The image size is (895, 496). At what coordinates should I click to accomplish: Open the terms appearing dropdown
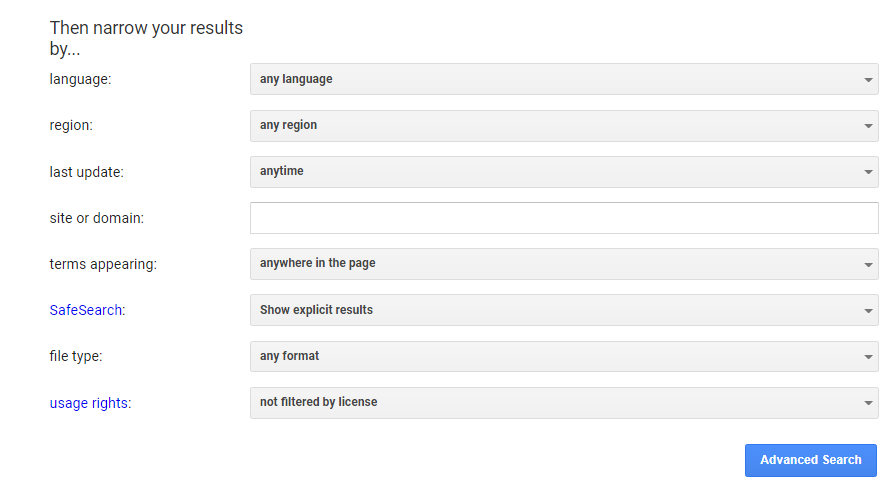[x=563, y=264]
